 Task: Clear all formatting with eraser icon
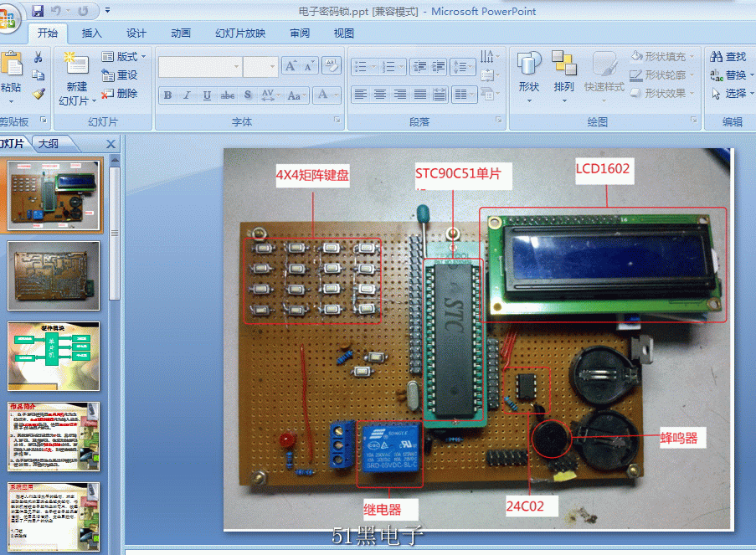[331, 65]
